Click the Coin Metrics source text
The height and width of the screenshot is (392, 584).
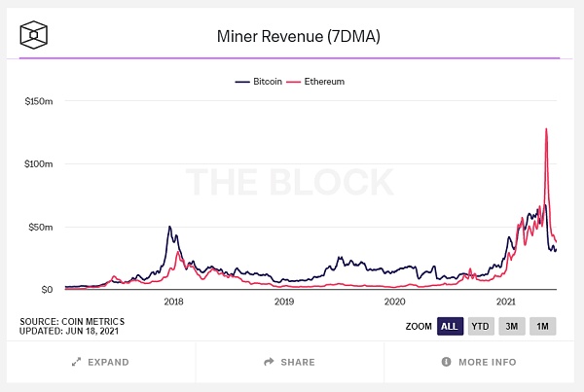66,321
